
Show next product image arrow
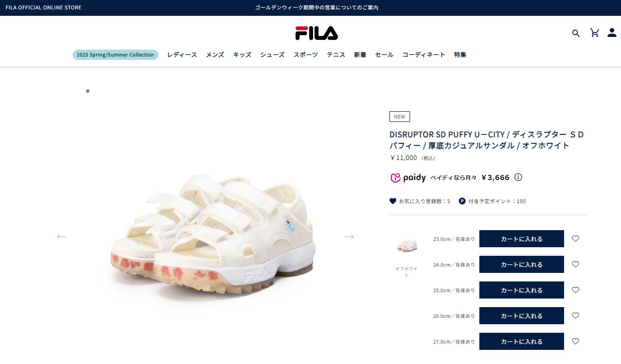pyautogui.click(x=349, y=237)
